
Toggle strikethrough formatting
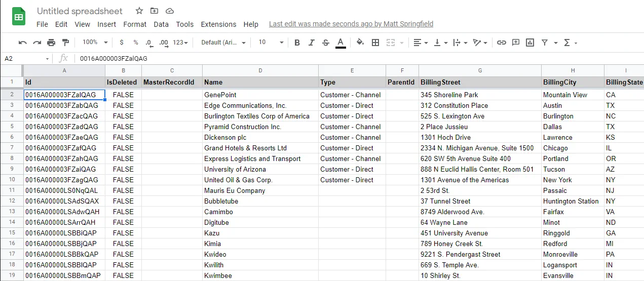click(x=325, y=43)
